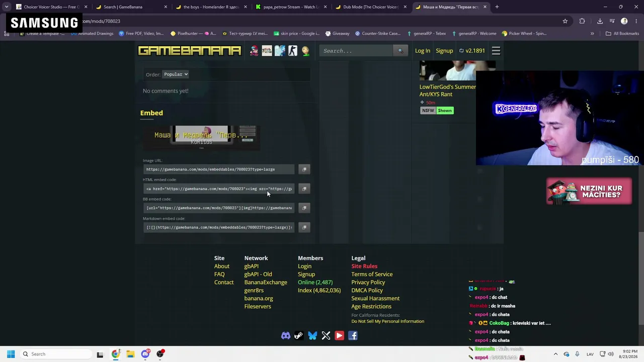
Task: Copy the Markdown embed code
Action: pyautogui.click(x=304, y=227)
